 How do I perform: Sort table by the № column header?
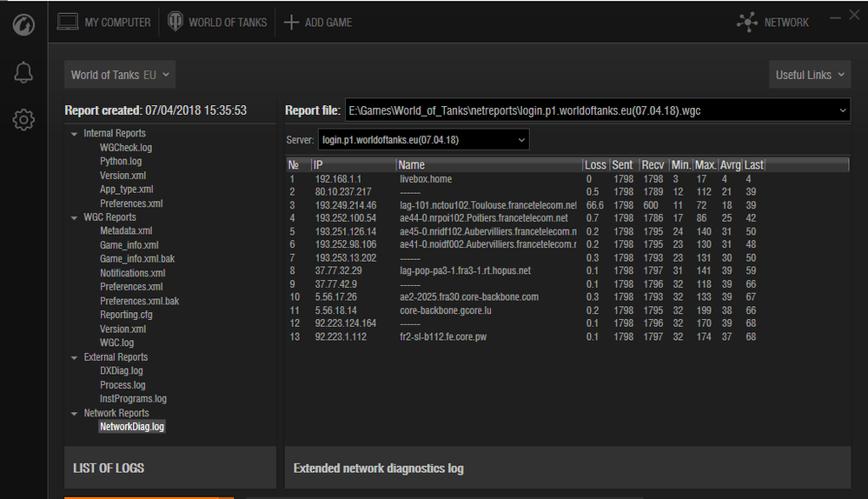(298, 164)
